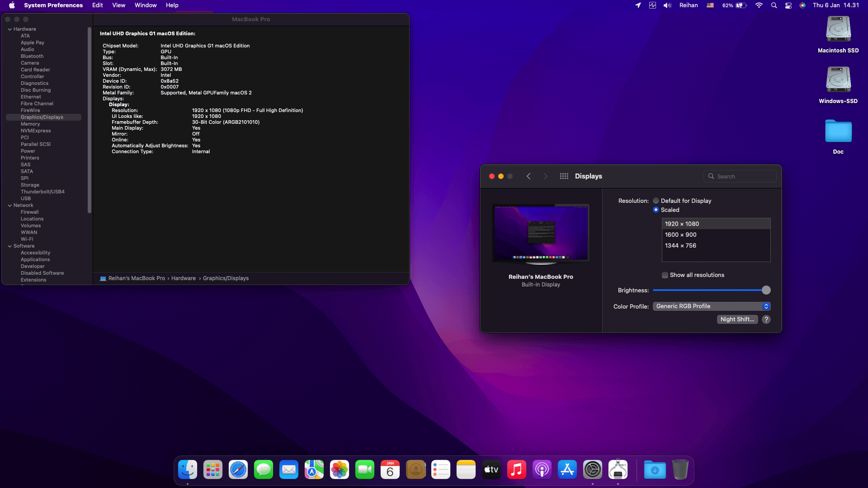This screenshot has width=868, height=488.
Task: Collapse the Hardware section in sidebar
Action: 9,29
